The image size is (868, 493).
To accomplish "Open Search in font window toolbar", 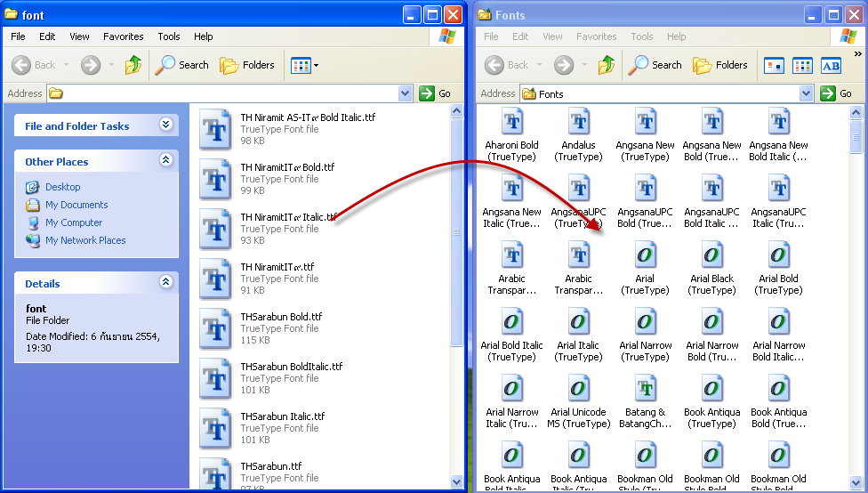I will tap(181, 65).
